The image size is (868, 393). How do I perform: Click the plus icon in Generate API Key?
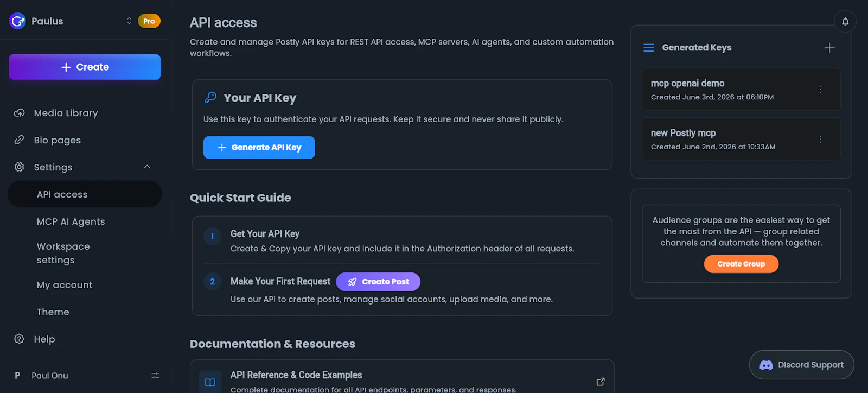coord(222,148)
